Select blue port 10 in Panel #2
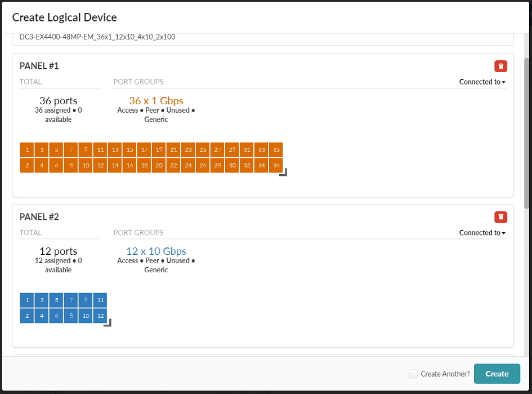The width and height of the screenshot is (532, 394). pyautogui.click(x=86, y=316)
